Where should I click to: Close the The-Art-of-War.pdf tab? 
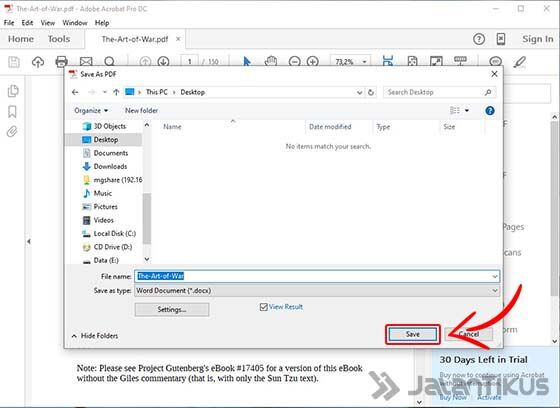(x=178, y=39)
